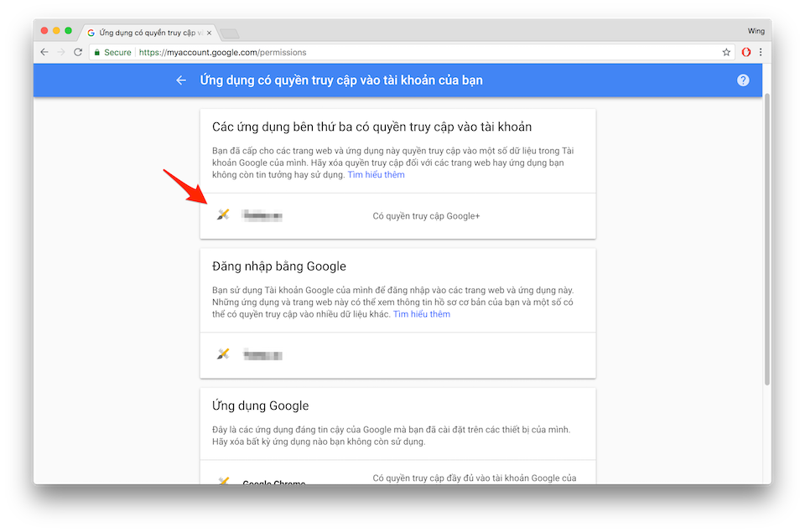Viewport: 805px width, 532px height.
Task: Click the page vertical scrollbar
Action: [x=767, y=239]
